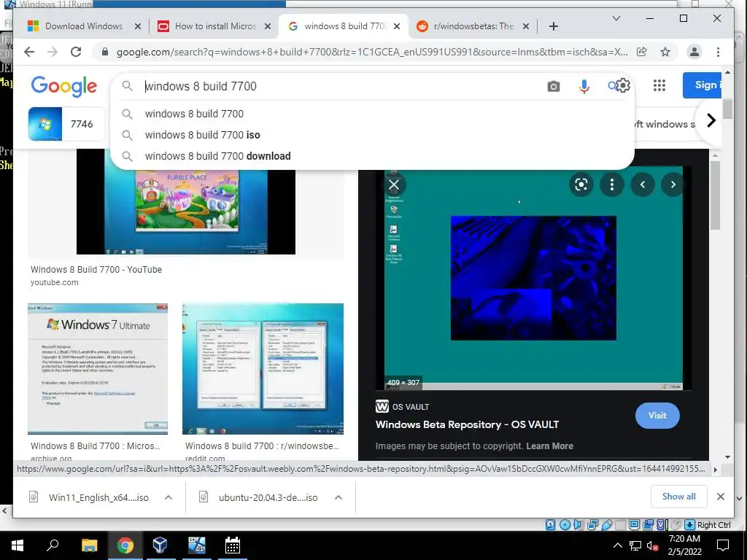Viewport: 747px width, 560px height.
Task: Open File Explorer from the taskbar
Action: (89, 545)
